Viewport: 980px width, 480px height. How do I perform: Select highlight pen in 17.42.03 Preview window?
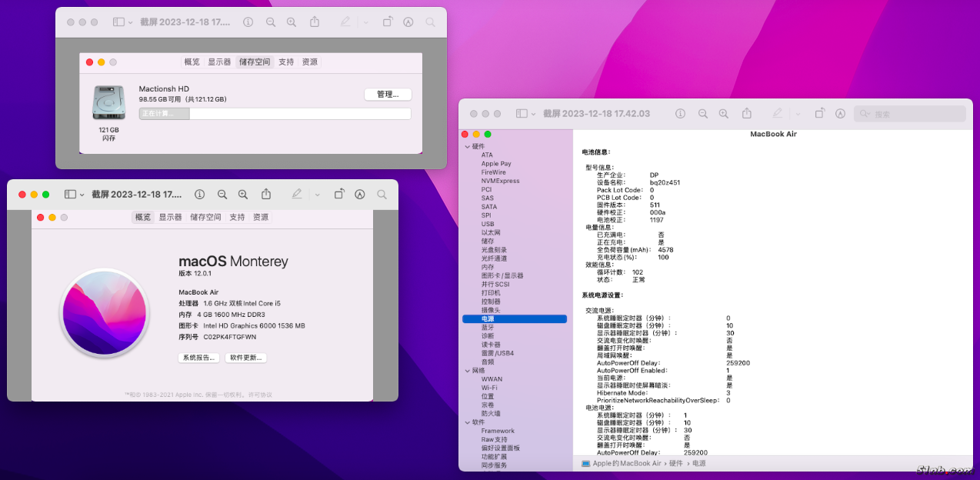click(x=777, y=113)
